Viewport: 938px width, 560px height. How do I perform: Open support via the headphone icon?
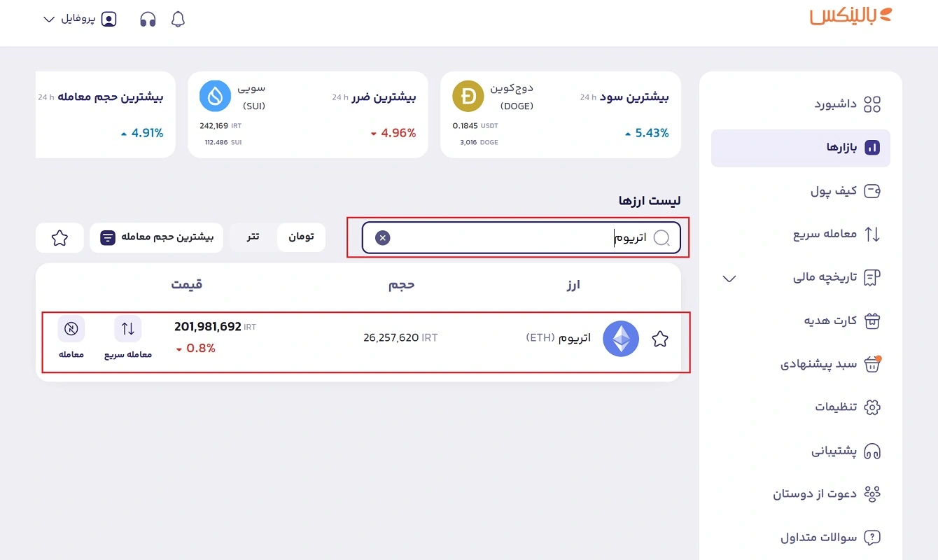pyautogui.click(x=148, y=20)
